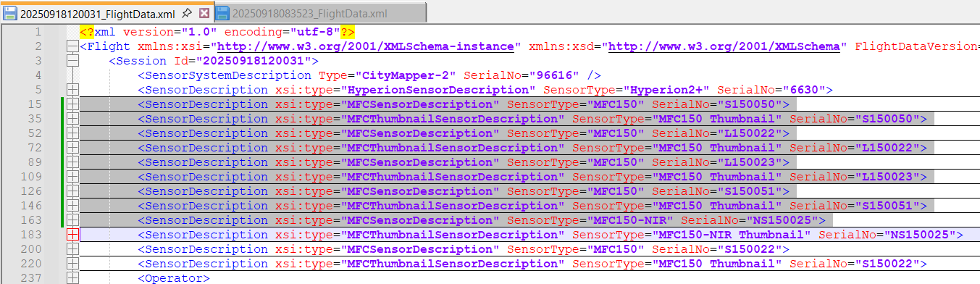Expand folded block at line 35
The width and height of the screenshot is (980, 284).
pyautogui.click(x=72, y=119)
